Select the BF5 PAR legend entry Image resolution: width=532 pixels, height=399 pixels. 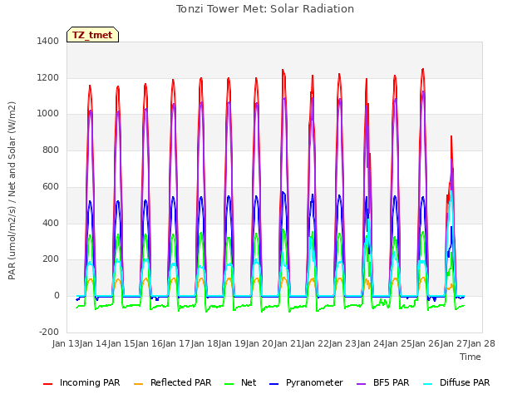383,382
